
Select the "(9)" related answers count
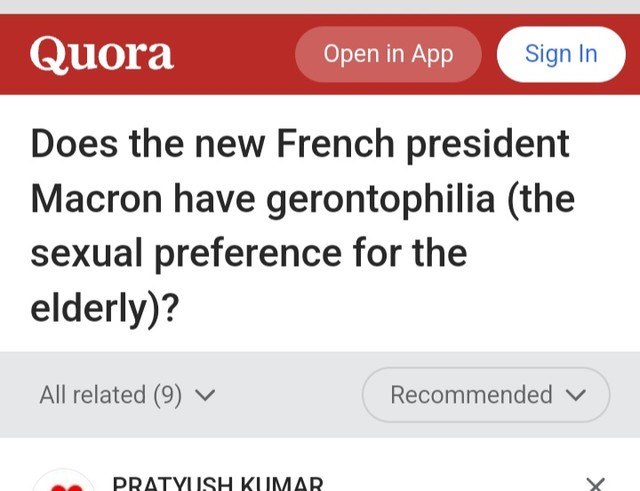[x=167, y=395]
